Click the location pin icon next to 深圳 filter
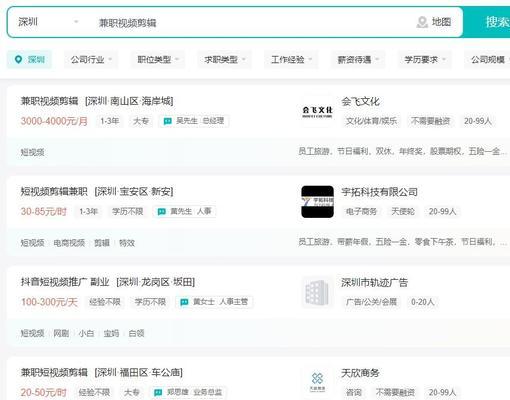The image size is (510, 400). click(x=18, y=60)
